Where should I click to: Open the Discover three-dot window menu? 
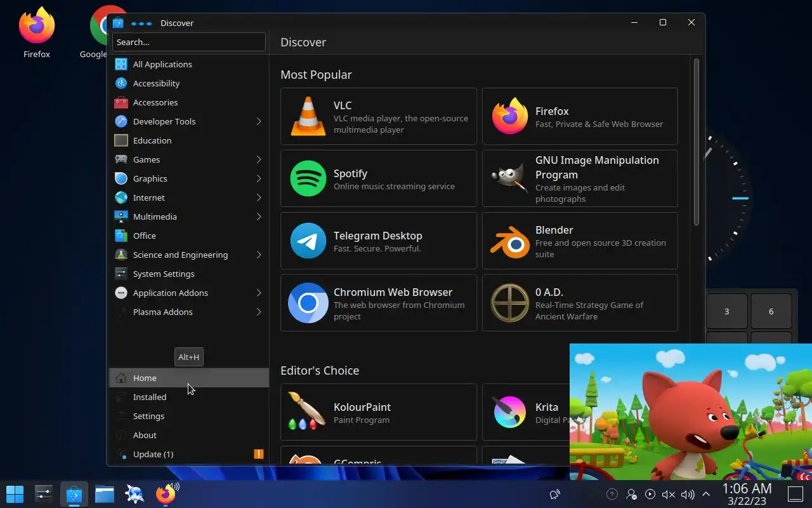(141, 23)
